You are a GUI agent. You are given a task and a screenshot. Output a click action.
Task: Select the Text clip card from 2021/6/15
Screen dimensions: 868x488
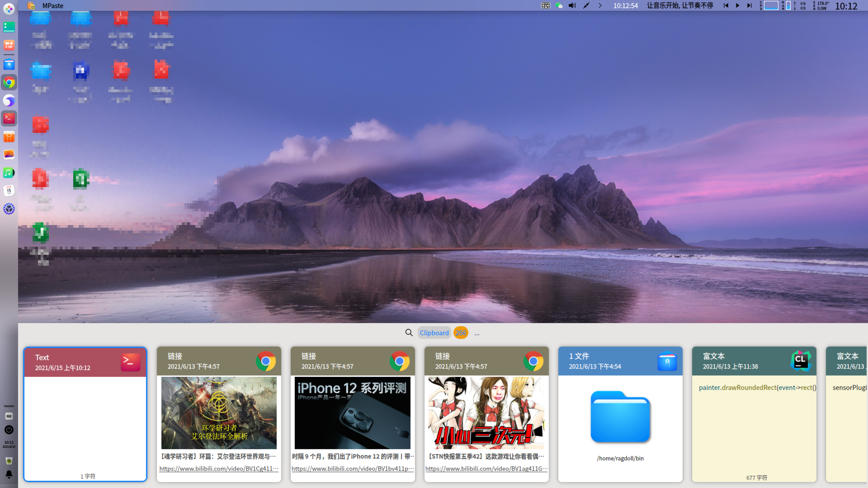[x=85, y=414]
